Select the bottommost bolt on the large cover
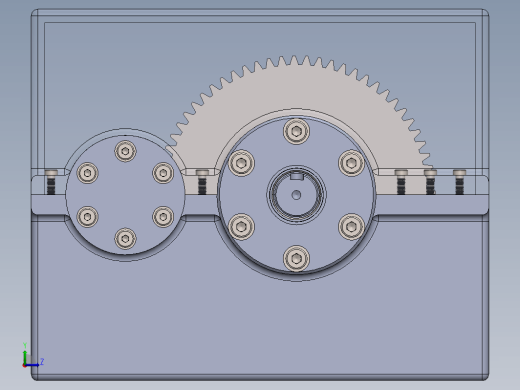The image size is (520, 390). tap(296, 259)
